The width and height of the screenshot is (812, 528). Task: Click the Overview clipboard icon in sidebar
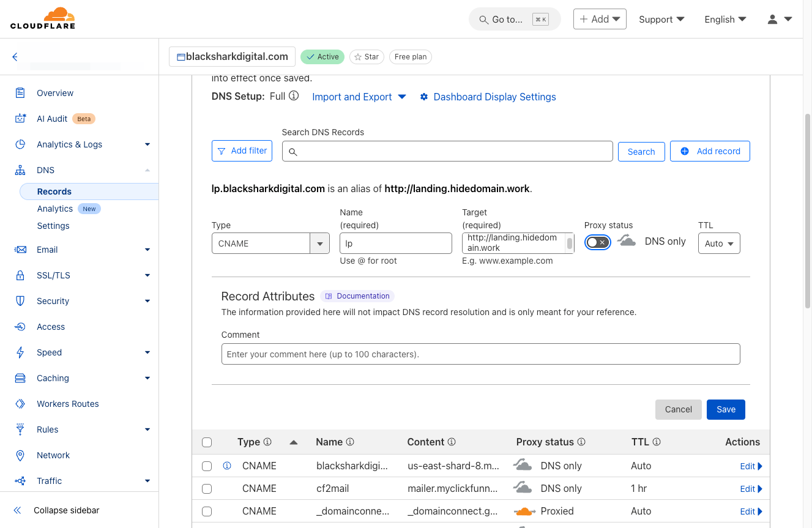(x=20, y=93)
